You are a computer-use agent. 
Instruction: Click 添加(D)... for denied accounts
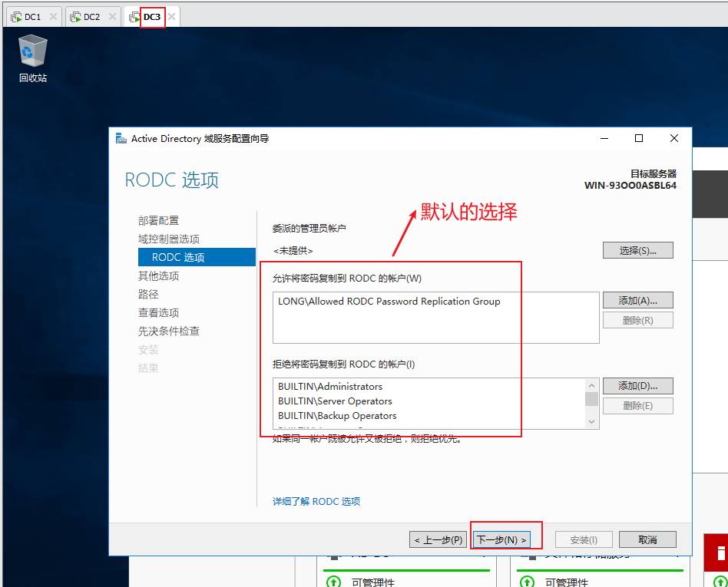(x=638, y=386)
